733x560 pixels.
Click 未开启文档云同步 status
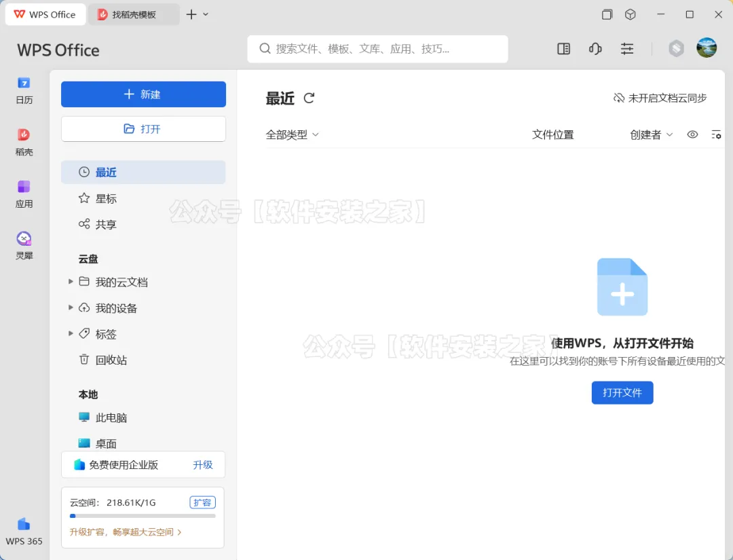click(x=660, y=98)
